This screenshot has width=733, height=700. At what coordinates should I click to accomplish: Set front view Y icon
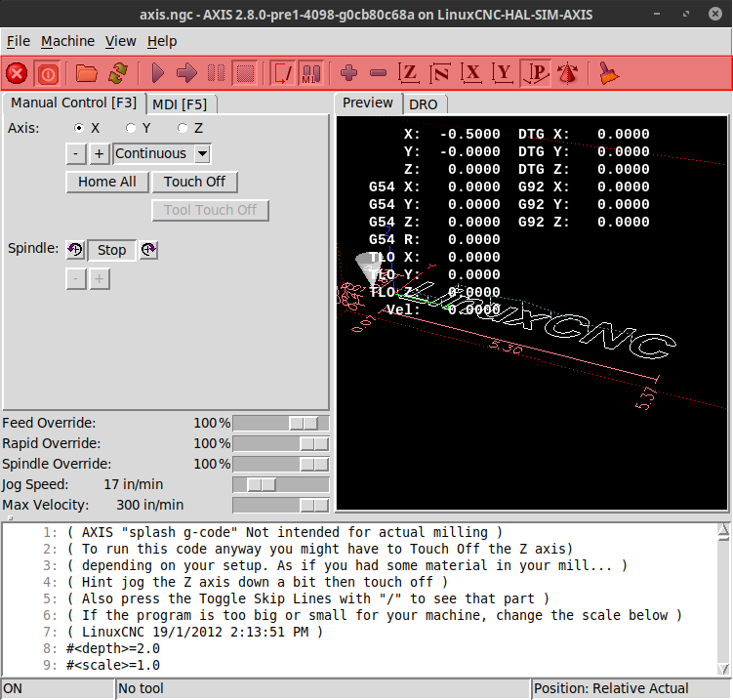pyautogui.click(x=503, y=73)
